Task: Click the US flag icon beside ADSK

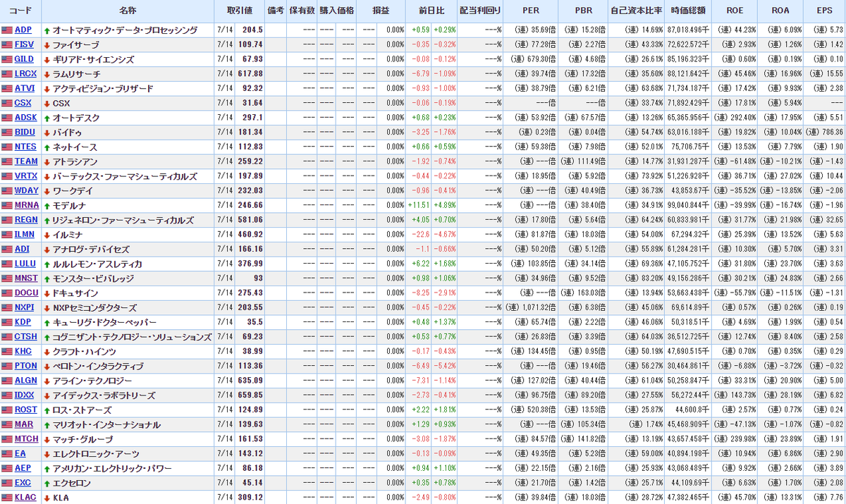Action: point(7,118)
